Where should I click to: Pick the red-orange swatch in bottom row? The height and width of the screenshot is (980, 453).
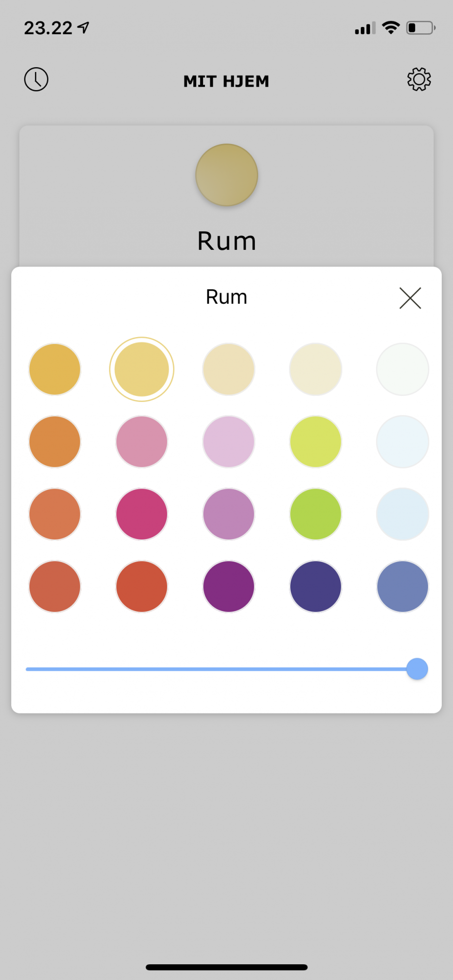tap(142, 587)
